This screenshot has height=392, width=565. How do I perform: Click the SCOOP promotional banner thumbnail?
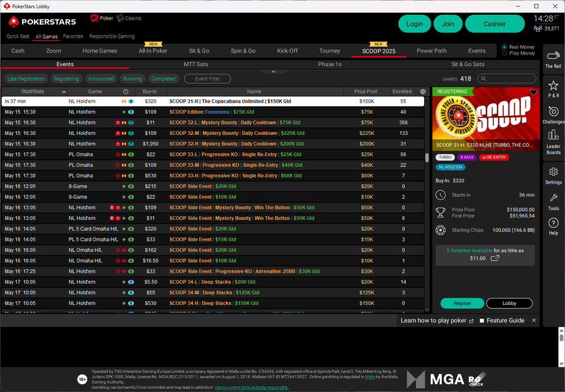point(486,119)
